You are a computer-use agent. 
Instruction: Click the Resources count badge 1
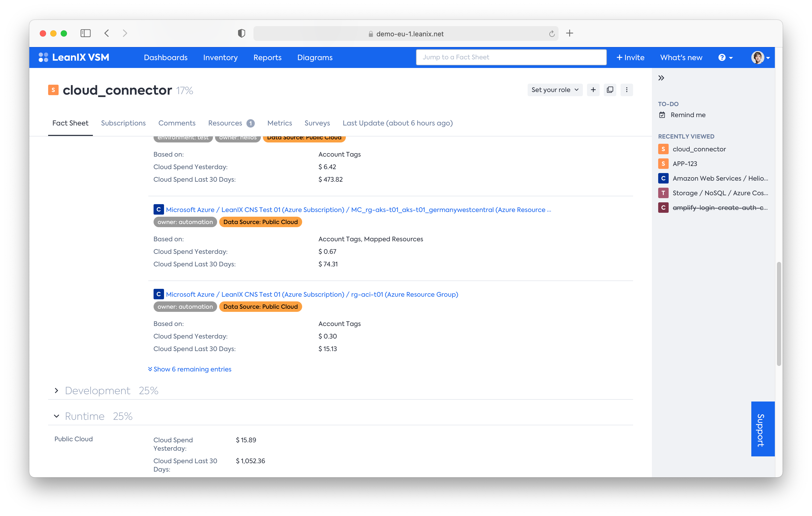pyautogui.click(x=250, y=123)
